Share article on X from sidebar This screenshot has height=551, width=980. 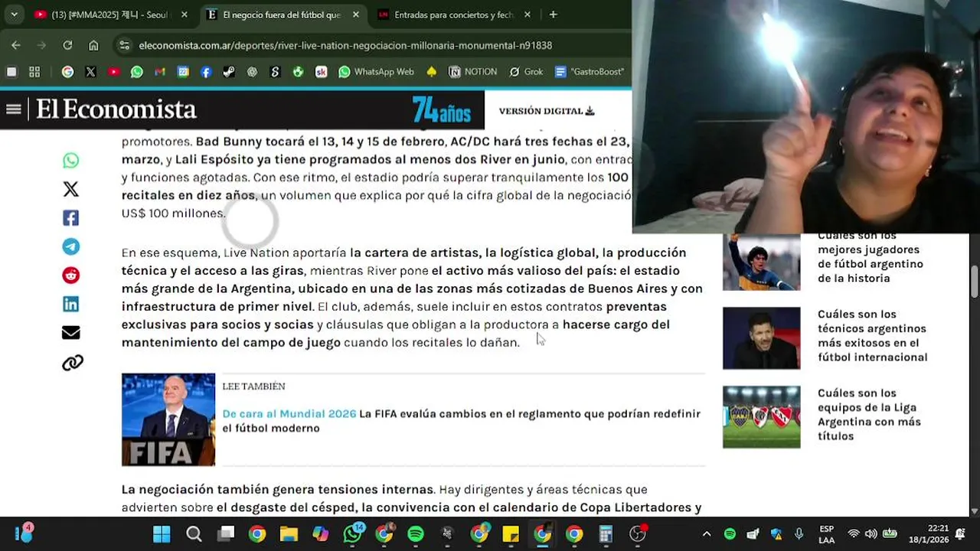70,189
